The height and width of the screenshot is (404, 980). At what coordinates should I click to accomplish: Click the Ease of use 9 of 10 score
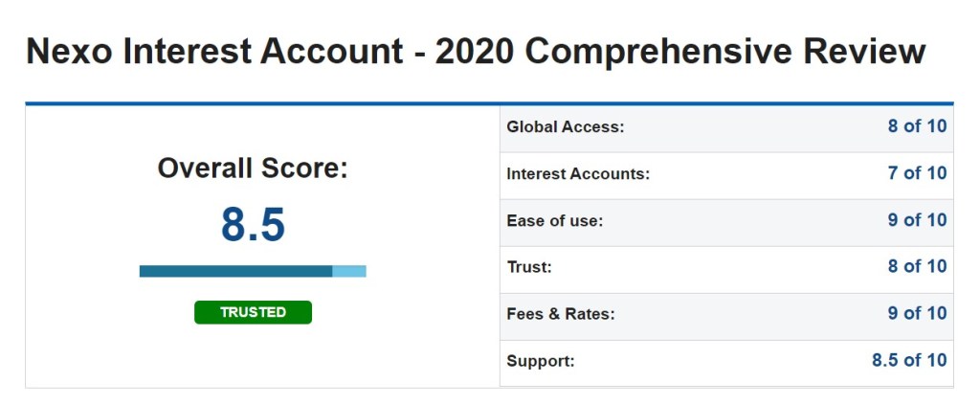917,220
